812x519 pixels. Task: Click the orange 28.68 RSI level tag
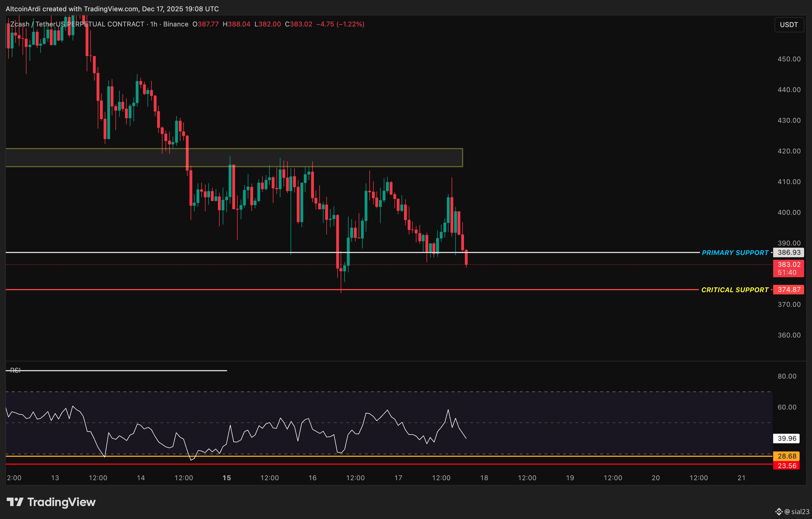[x=787, y=456]
